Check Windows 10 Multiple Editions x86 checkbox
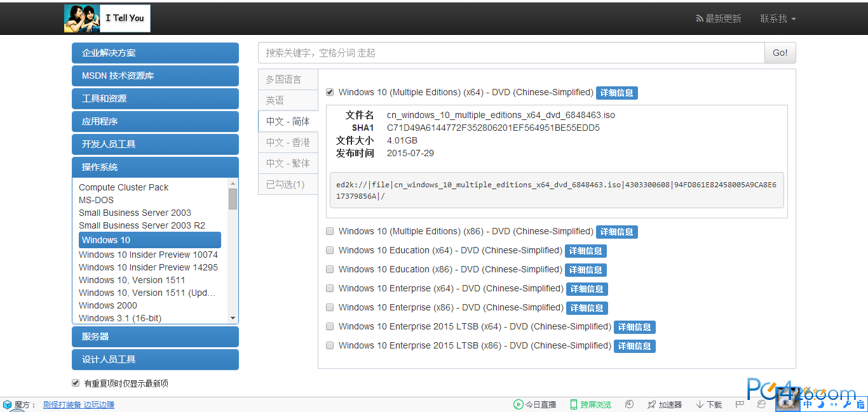 330,231
